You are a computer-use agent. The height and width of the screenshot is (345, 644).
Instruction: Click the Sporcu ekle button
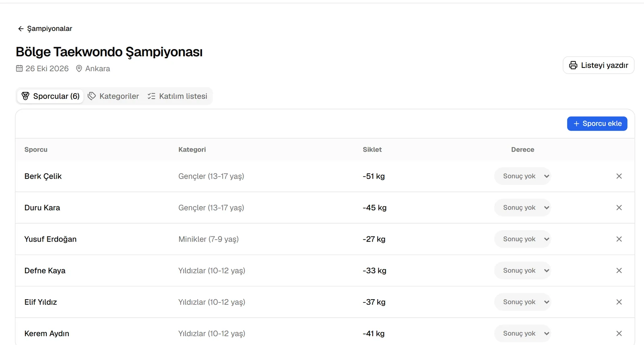pyautogui.click(x=597, y=123)
